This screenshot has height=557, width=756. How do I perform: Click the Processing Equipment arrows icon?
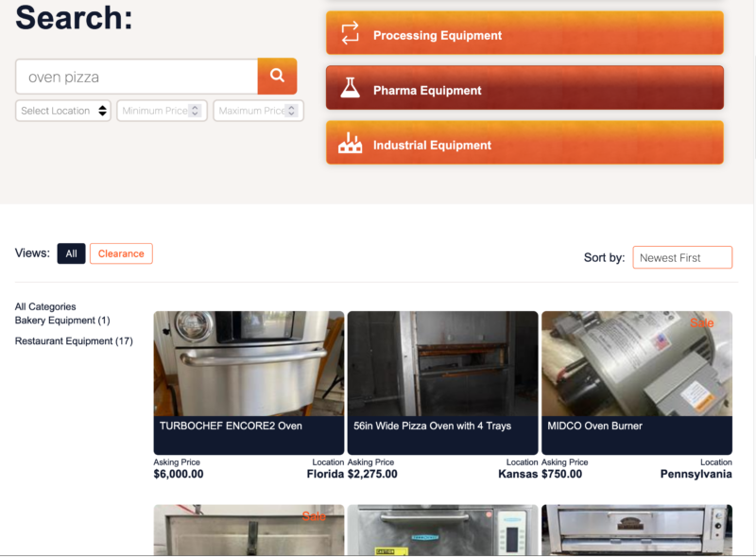coord(350,33)
